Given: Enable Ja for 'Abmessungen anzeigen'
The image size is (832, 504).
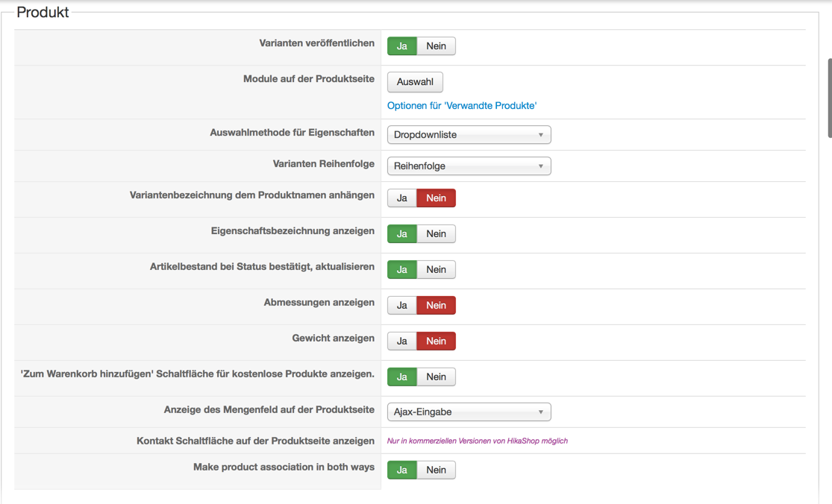Looking at the screenshot, I should (401, 306).
